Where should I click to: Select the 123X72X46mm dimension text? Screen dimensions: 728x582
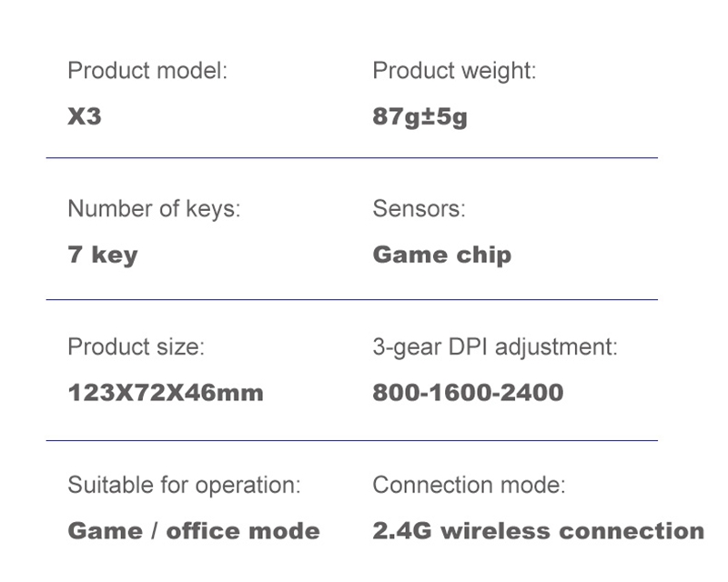point(166,393)
